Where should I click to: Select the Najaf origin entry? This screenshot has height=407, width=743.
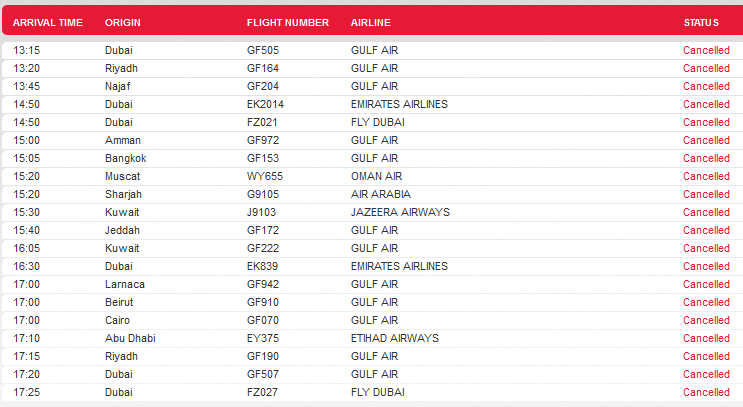(118, 86)
